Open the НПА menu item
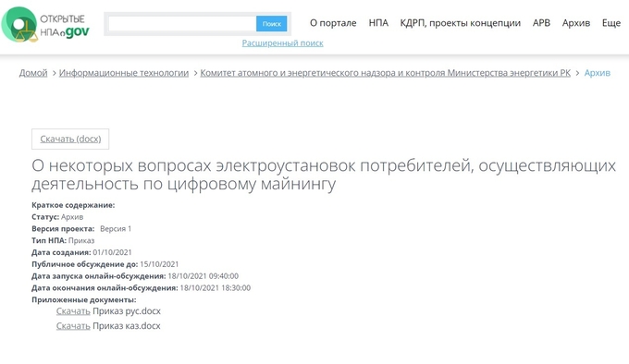Image resolution: width=629 pixels, height=364 pixels. 378,23
